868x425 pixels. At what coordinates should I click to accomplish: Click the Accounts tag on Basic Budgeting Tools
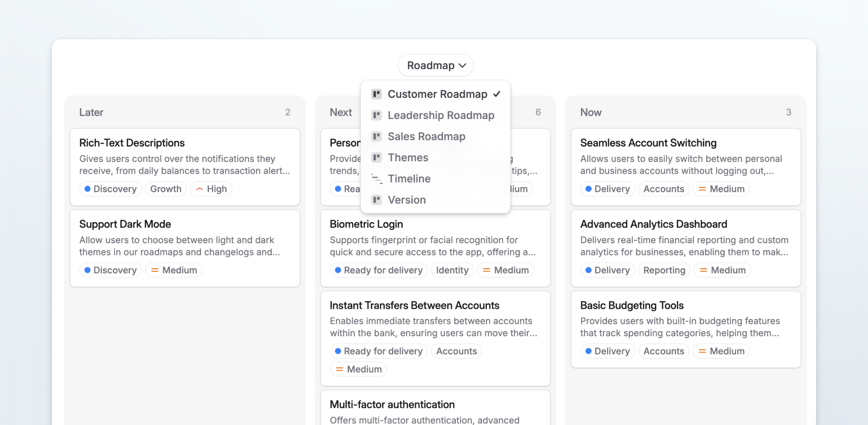click(663, 351)
